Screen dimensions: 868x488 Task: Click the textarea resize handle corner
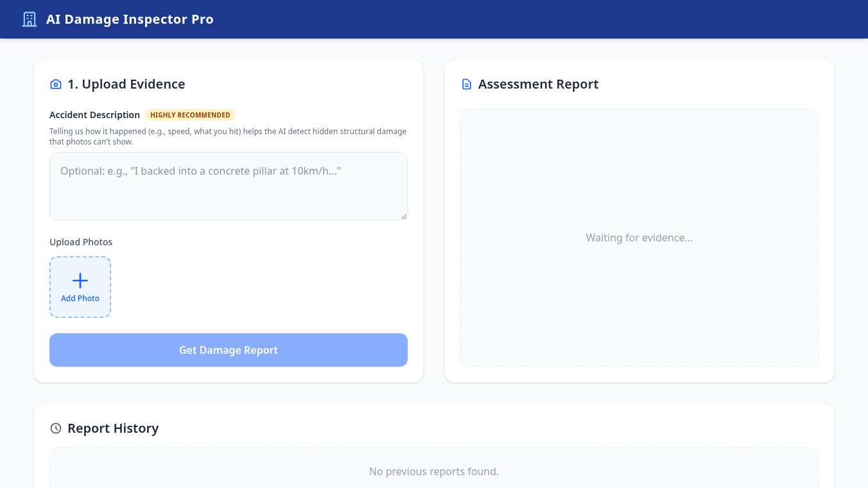(404, 216)
